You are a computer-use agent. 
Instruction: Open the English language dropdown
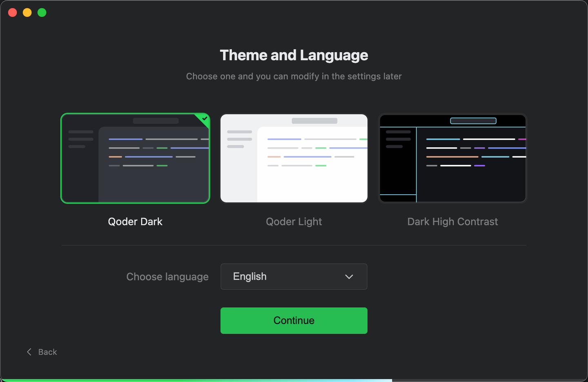pyautogui.click(x=294, y=277)
